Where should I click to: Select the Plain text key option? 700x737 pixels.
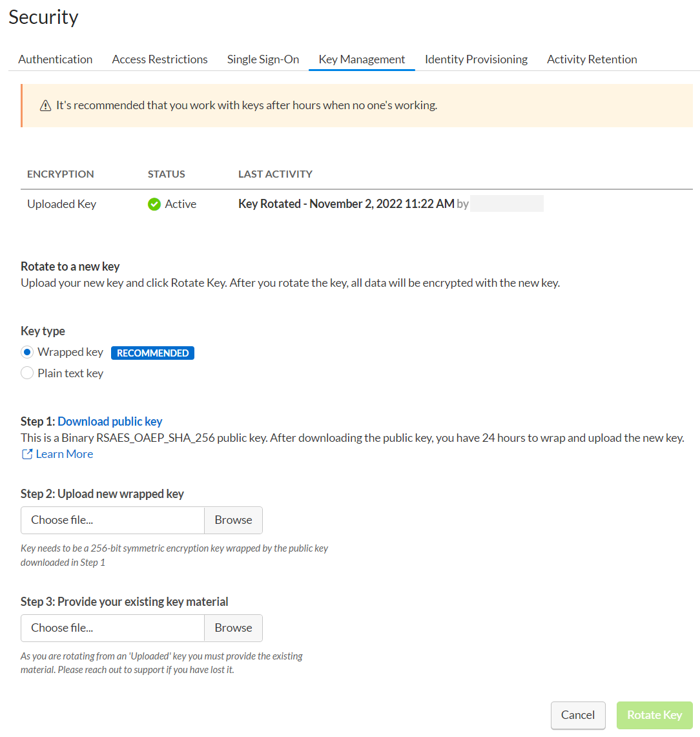pyautogui.click(x=26, y=373)
